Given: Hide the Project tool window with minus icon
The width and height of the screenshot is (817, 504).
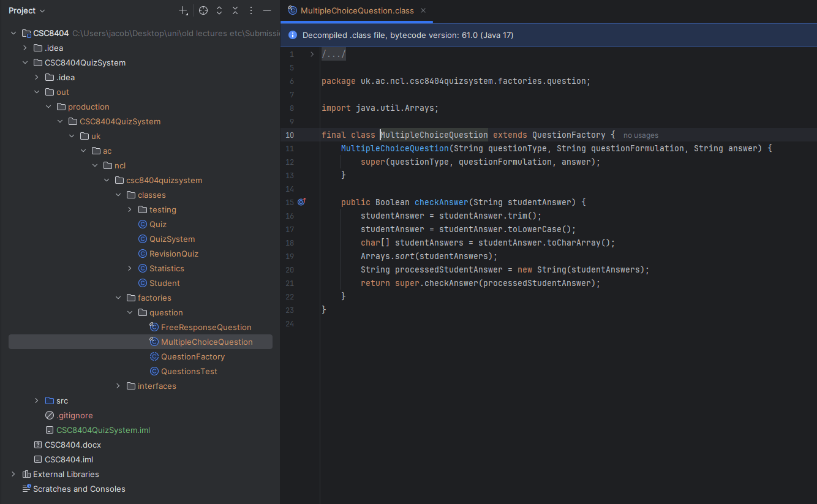Looking at the screenshot, I should click(x=266, y=10).
